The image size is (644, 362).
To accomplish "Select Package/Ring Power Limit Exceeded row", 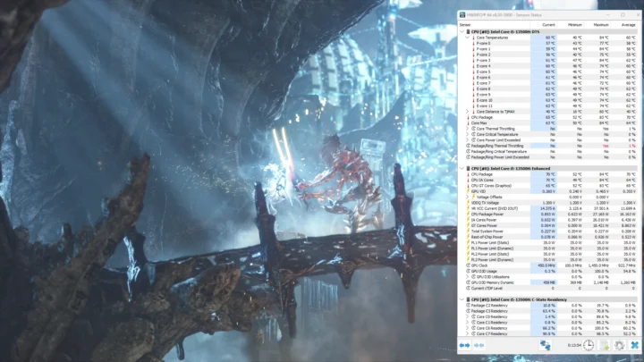I will (548, 157).
